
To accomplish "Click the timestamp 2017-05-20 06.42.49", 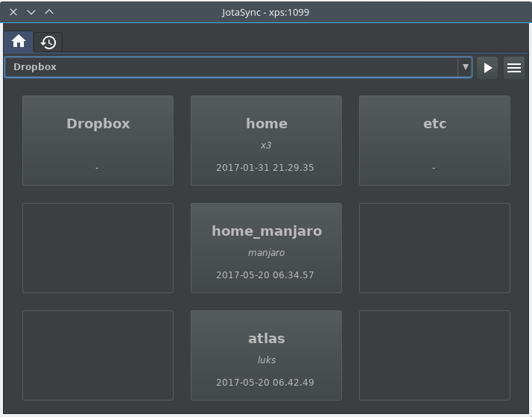I will tap(265, 383).
